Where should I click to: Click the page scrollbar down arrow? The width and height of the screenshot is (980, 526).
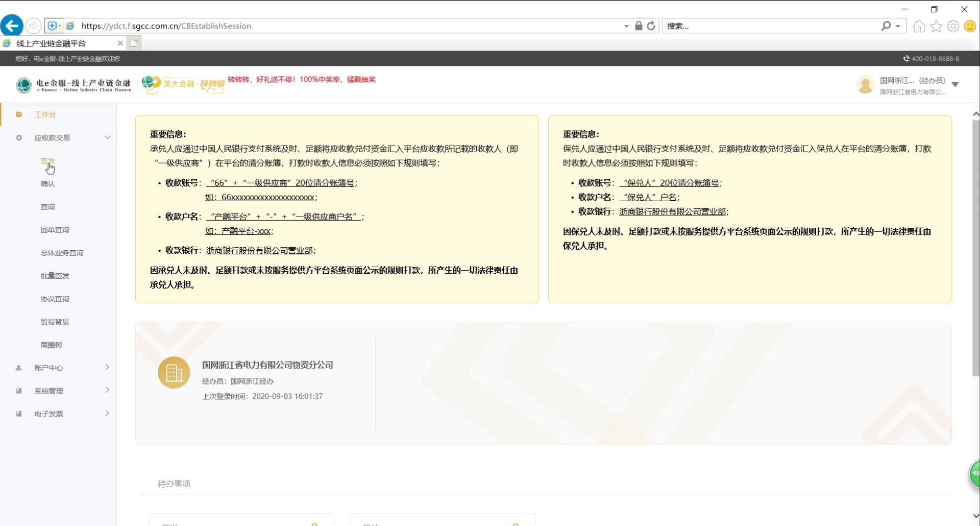pos(975,516)
